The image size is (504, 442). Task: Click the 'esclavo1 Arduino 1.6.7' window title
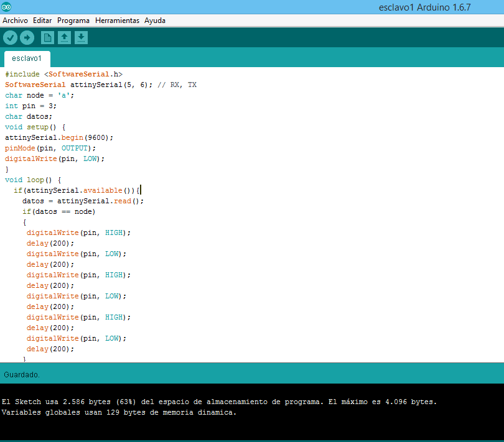pyautogui.click(x=424, y=7)
